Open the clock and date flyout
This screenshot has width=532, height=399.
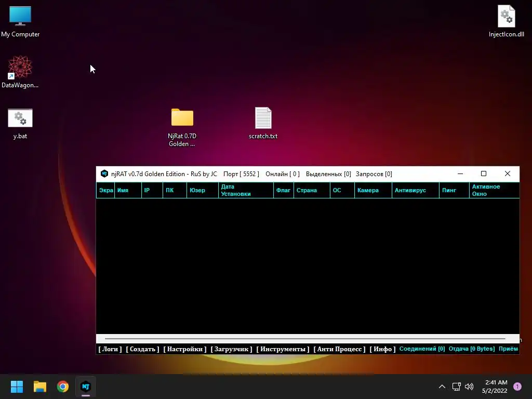495,387
